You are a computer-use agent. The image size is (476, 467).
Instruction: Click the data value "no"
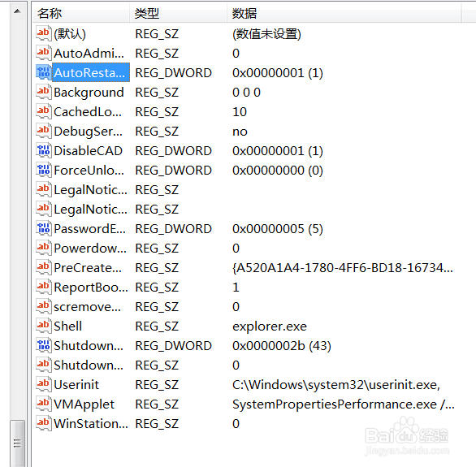[240, 132]
